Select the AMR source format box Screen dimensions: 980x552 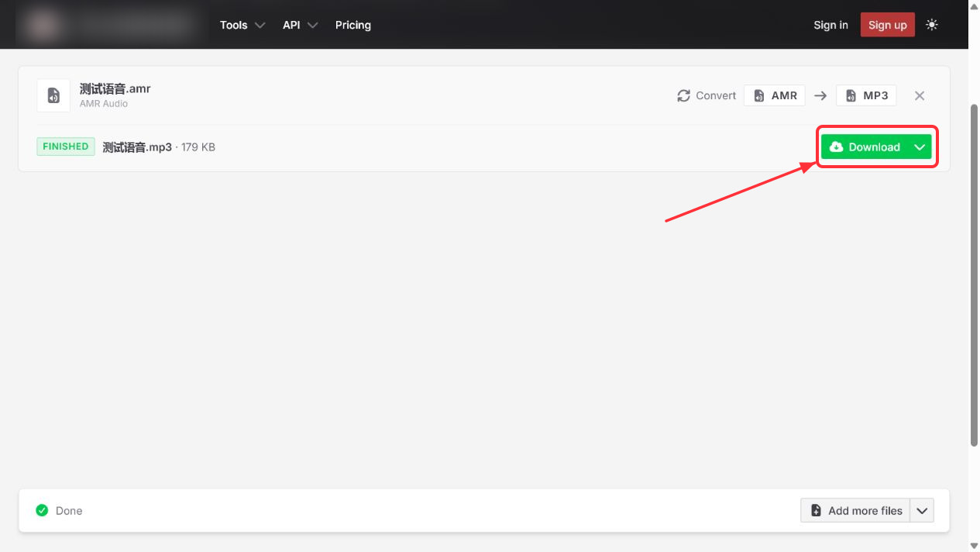[x=775, y=95]
